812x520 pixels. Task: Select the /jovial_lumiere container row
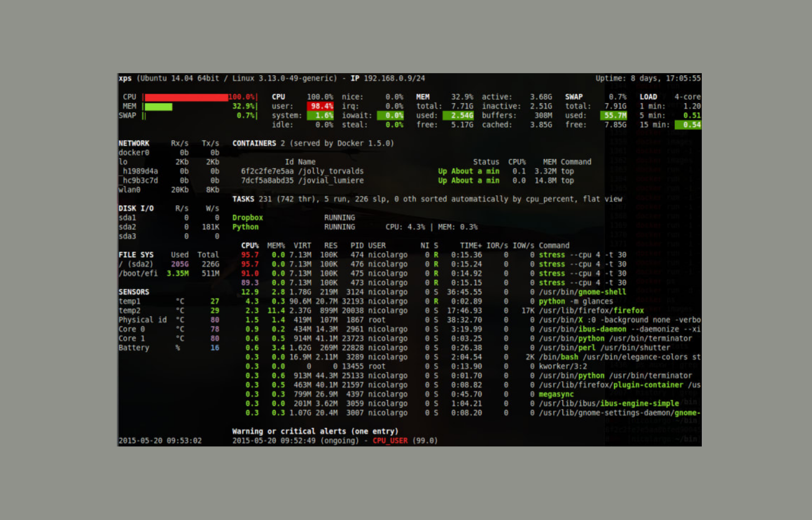click(x=407, y=181)
